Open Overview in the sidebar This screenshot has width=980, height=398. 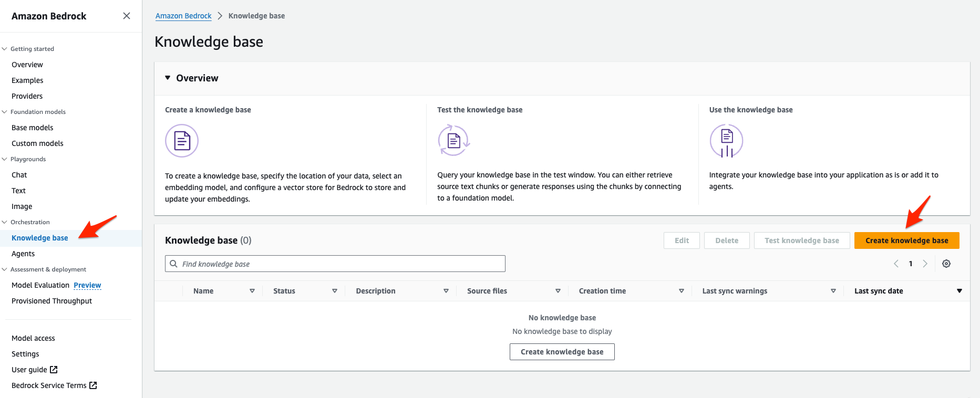pos(27,65)
